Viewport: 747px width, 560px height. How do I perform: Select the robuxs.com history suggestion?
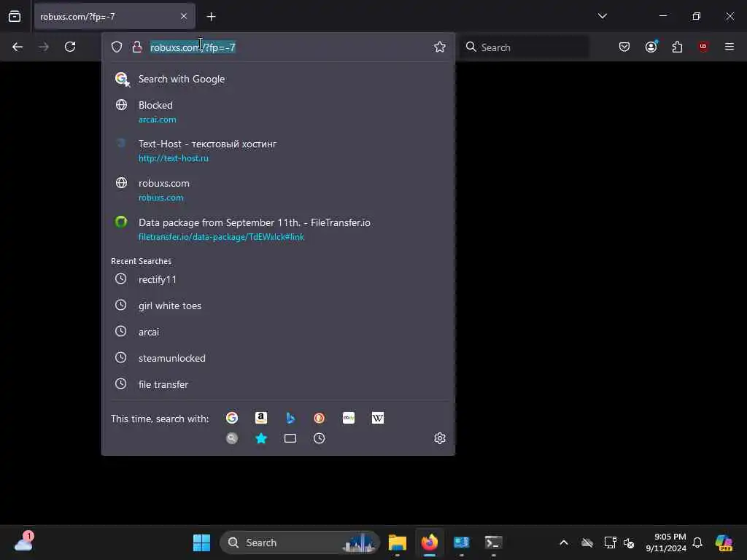[x=278, y=190]
